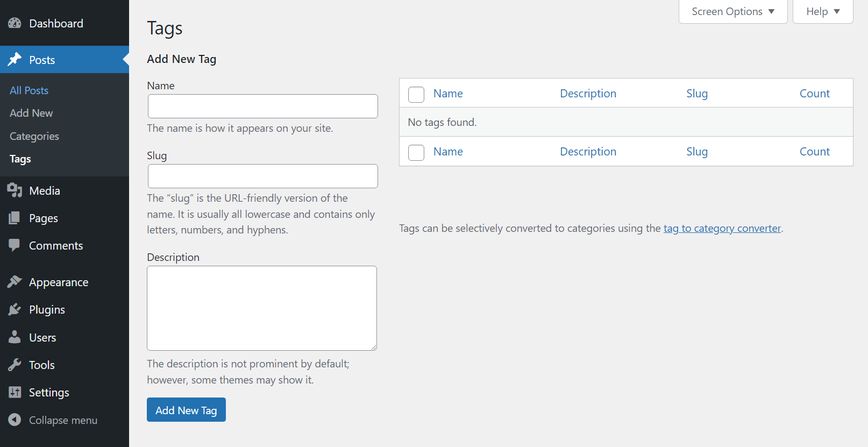This screenshot has width=868, height=447.
Task: Expand the Help dropdown tab
Action: [823, 11]
